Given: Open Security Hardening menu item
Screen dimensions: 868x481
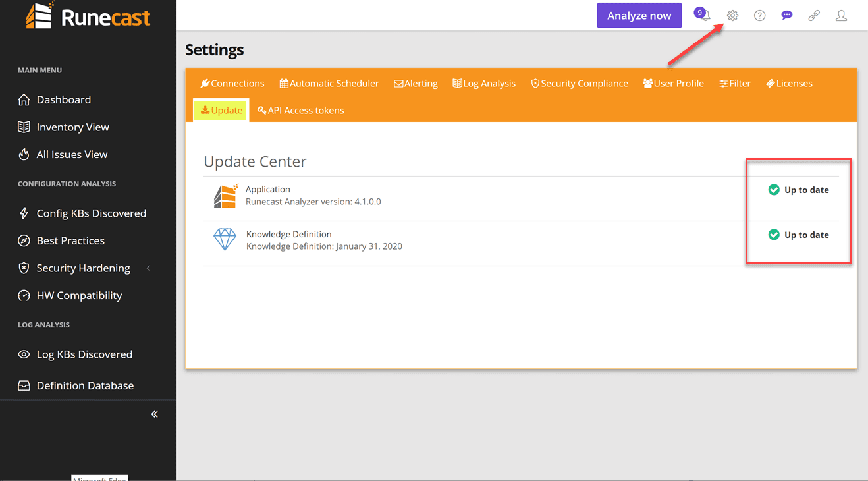Looking at the screenshot, I should (x=84, y=268).
